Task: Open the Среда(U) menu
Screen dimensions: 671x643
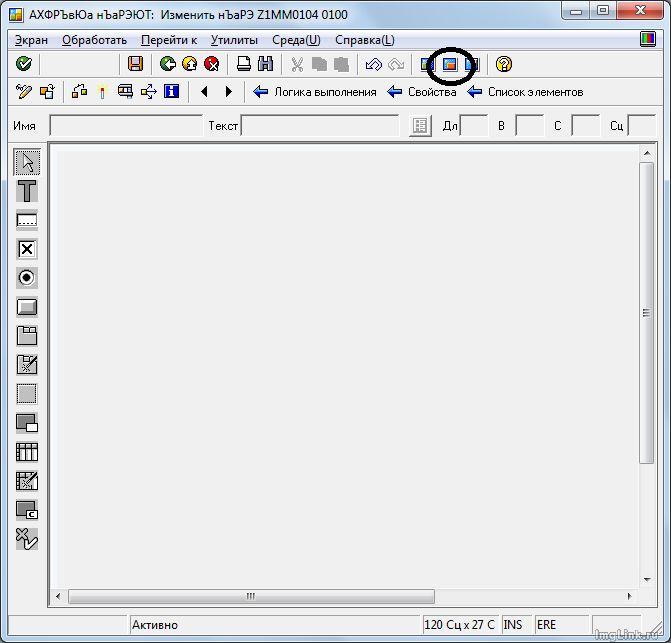Action: (296, 40)
